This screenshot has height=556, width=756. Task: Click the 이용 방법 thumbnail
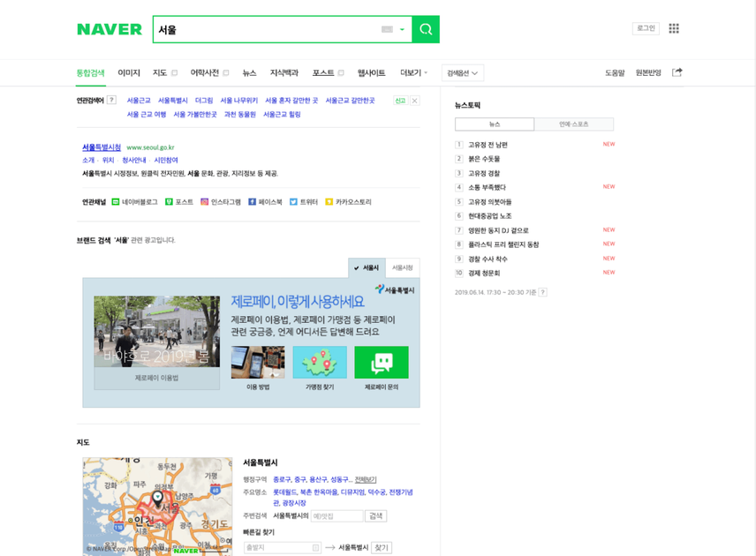(258, 363)
